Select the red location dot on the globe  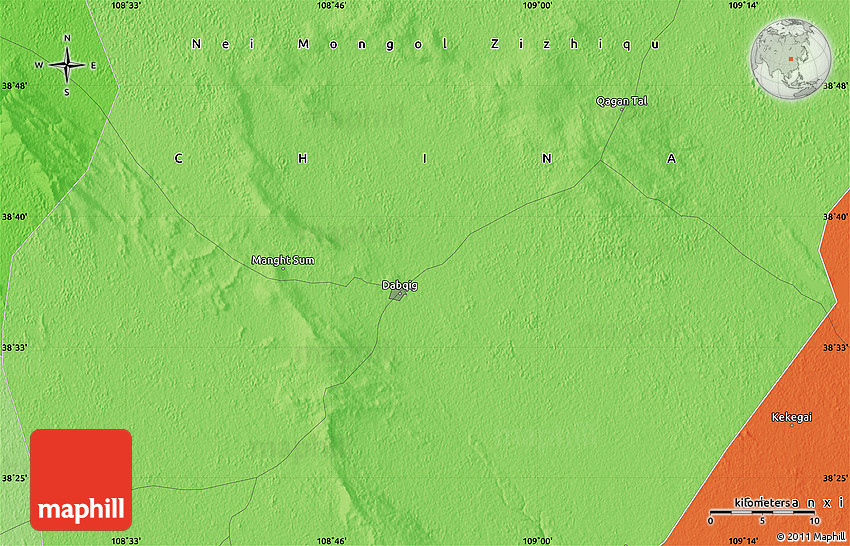point(790,57)
